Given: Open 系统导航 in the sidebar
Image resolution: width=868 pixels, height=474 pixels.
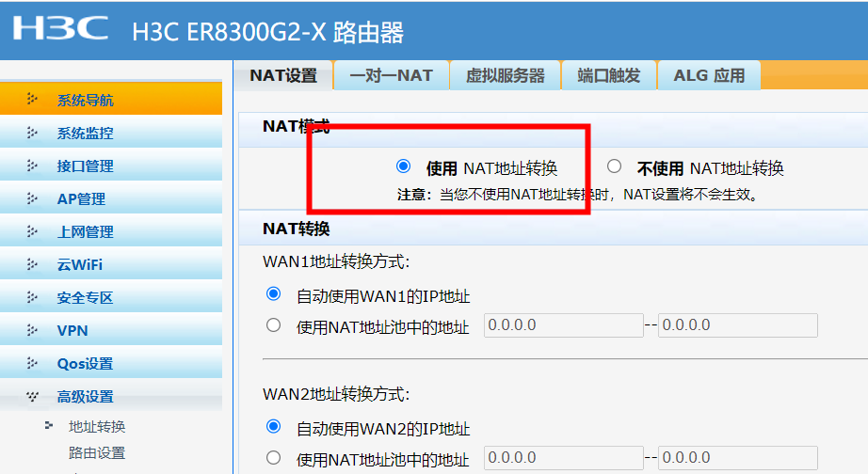Looking at the screenshot, I should tap(111, 100).
